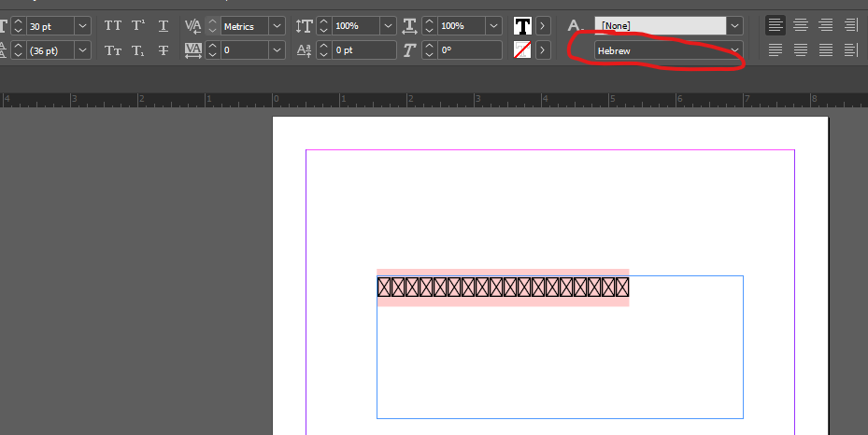Toggle the Underline button
This screenshot has height=435, width=868.
[x=164, y=26]
